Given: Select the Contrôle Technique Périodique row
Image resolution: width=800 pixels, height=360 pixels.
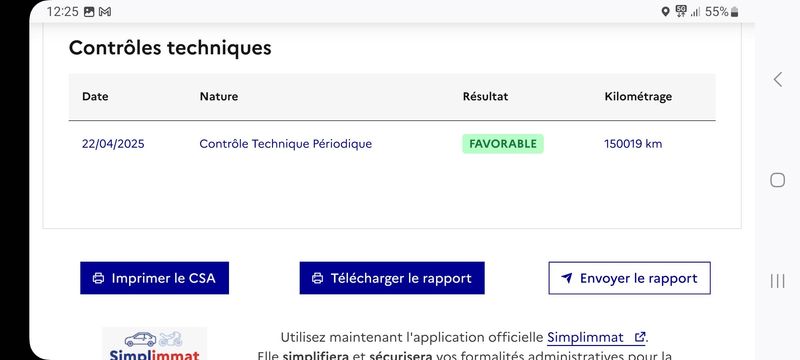Looking at the screenshot, I should (392, 144).
